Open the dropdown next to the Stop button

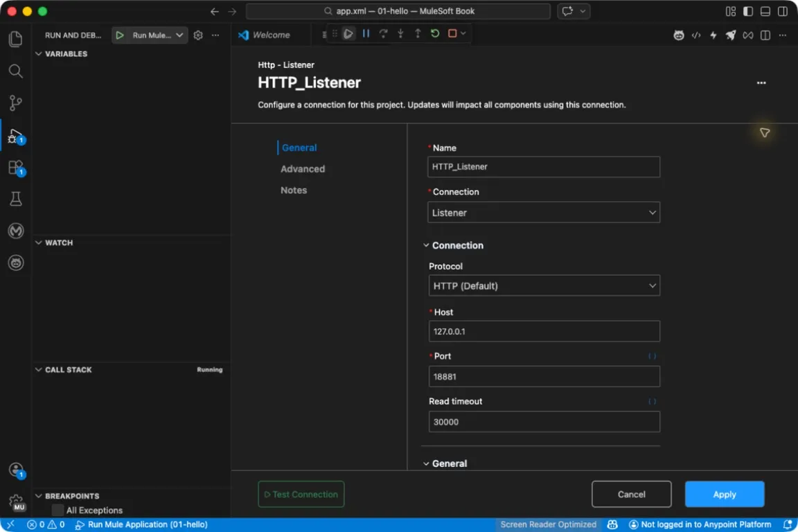point(463,34)
